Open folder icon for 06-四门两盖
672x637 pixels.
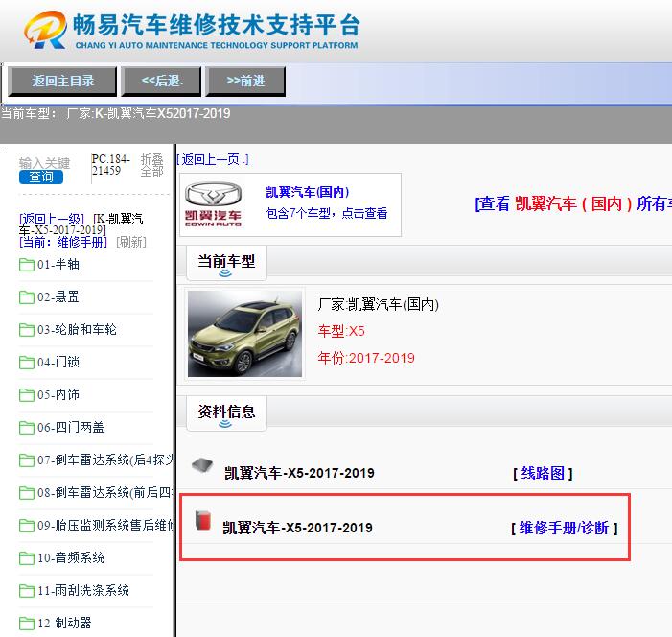click(x=27, y=428)
